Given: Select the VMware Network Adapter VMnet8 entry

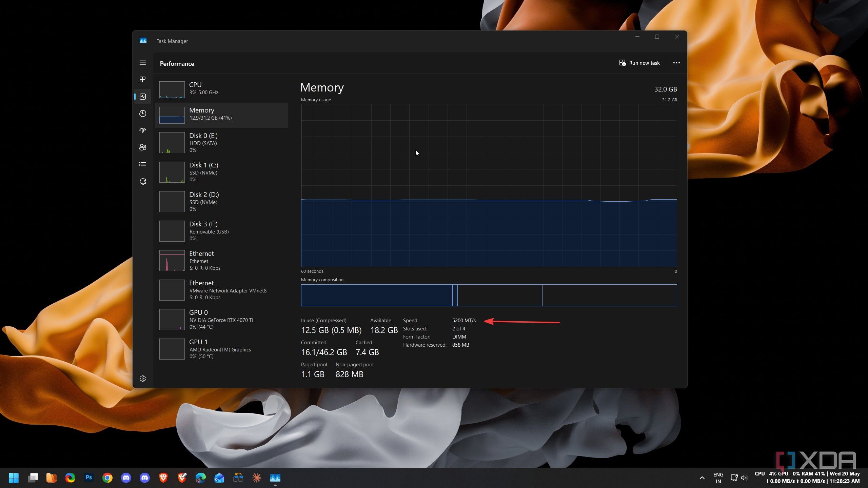Looking at the screenshot, I should point(222,290).
